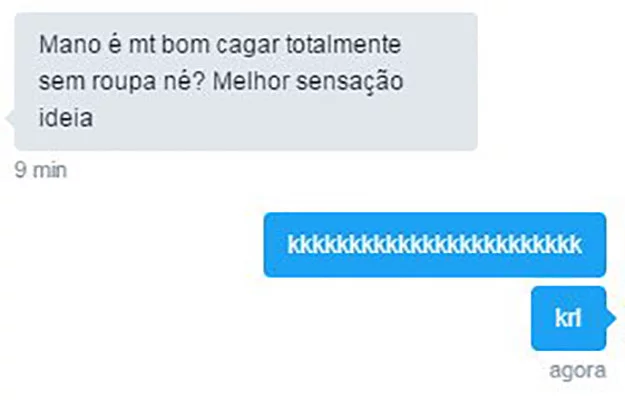Click the word "Melhor" in the gray message
The height and width of the screenshot is (400, 625).
[251, 81]
